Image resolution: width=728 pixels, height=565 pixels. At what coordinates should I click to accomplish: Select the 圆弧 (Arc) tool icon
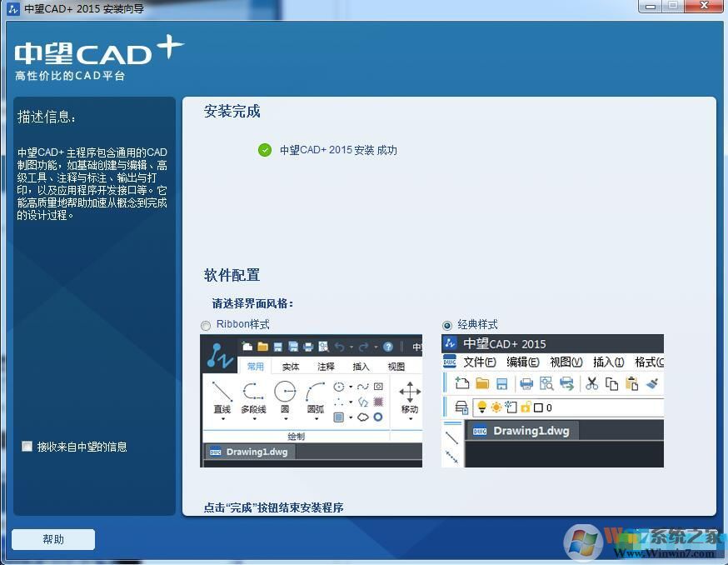(313, 390)
